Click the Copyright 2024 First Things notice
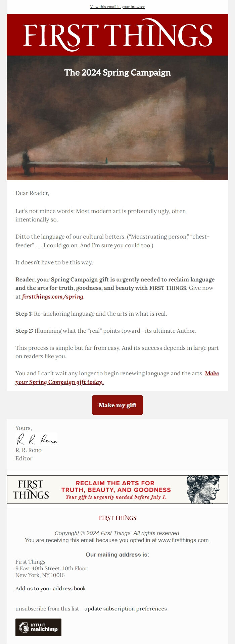Image resolution: width=235 pixels, height=644 pixels. (117, 533)
